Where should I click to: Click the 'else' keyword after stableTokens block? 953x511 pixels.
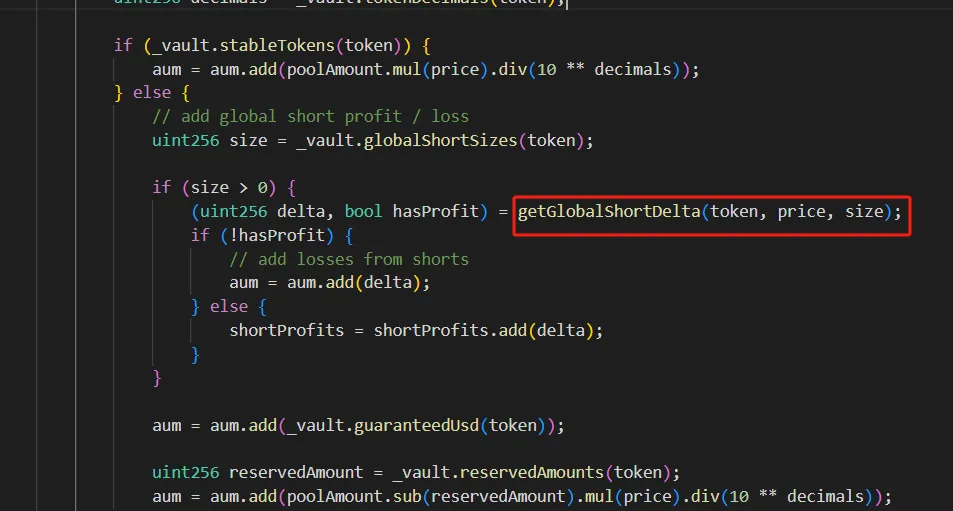click(x=152, y=93)
